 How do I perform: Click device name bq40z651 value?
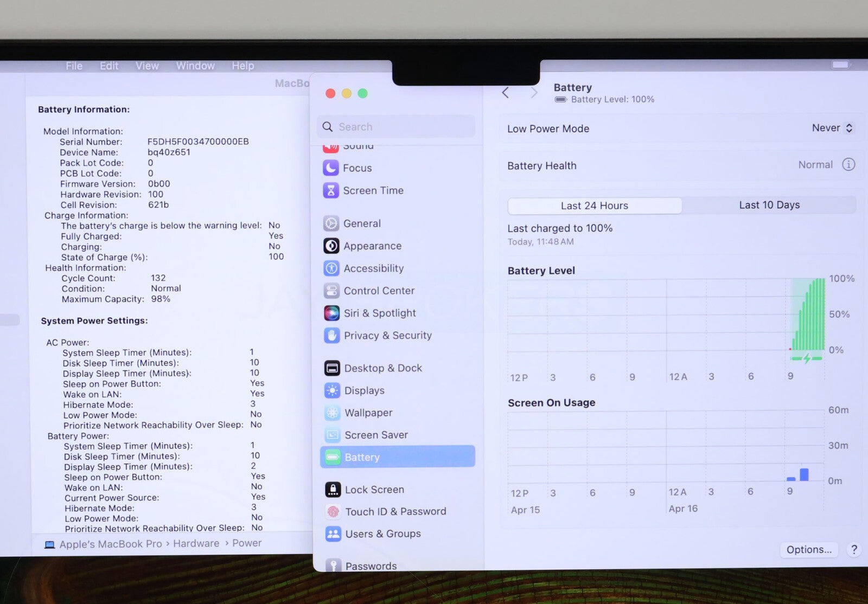(x=169, y=152)
